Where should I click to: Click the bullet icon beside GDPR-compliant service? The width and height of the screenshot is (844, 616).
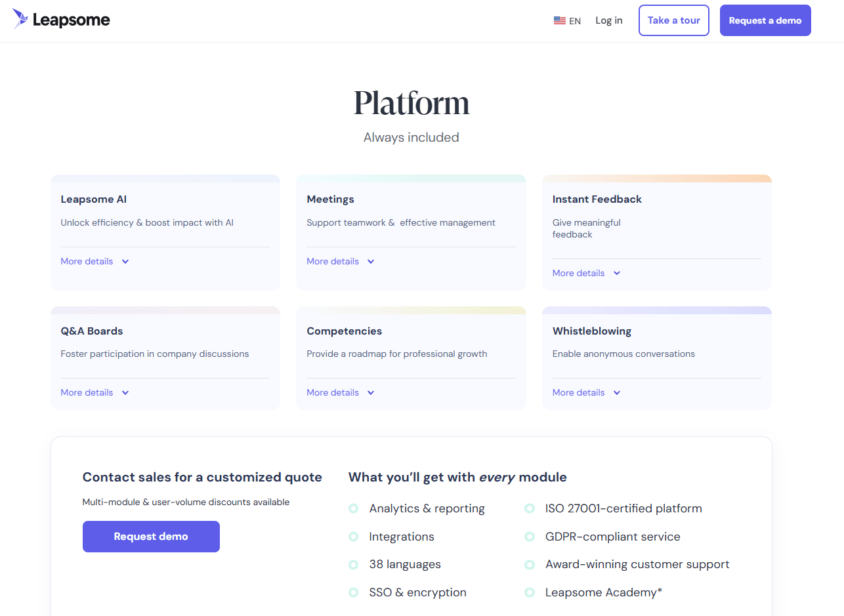(530, 537)
